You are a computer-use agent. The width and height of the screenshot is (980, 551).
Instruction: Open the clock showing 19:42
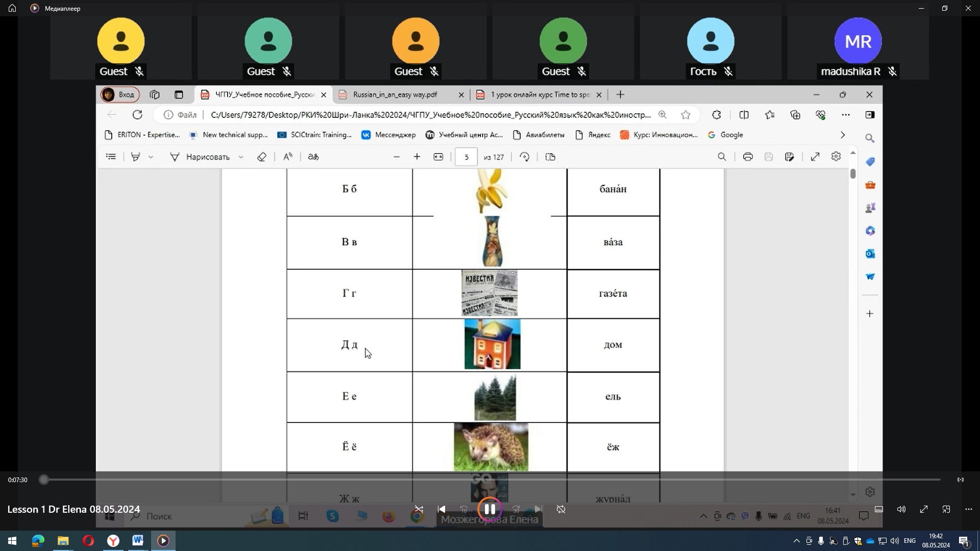(936, 541)
